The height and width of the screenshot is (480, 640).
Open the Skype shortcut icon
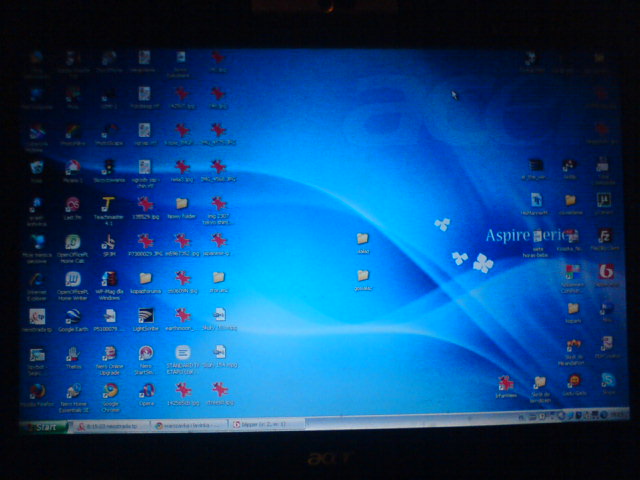608,380
